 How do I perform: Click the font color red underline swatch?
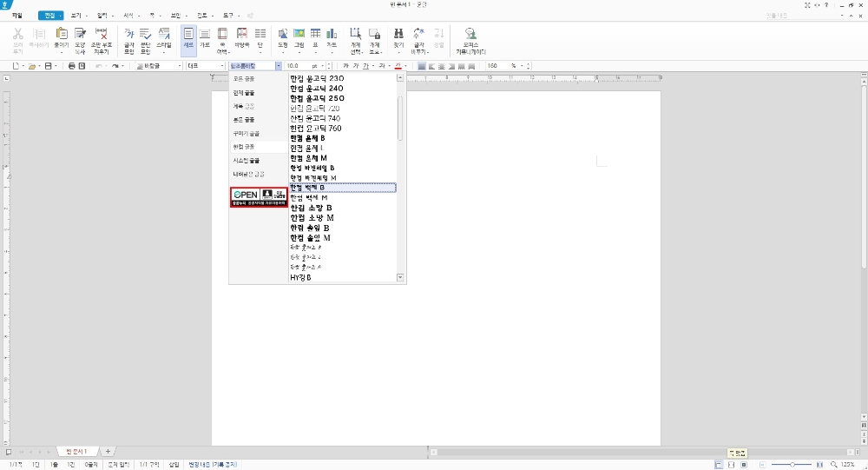click(x=398, y=66)
